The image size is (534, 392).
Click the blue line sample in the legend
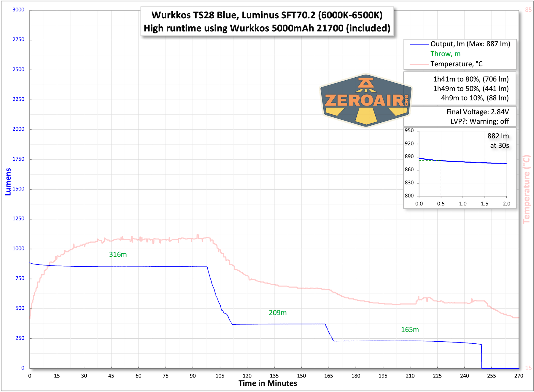click(419, 44)
